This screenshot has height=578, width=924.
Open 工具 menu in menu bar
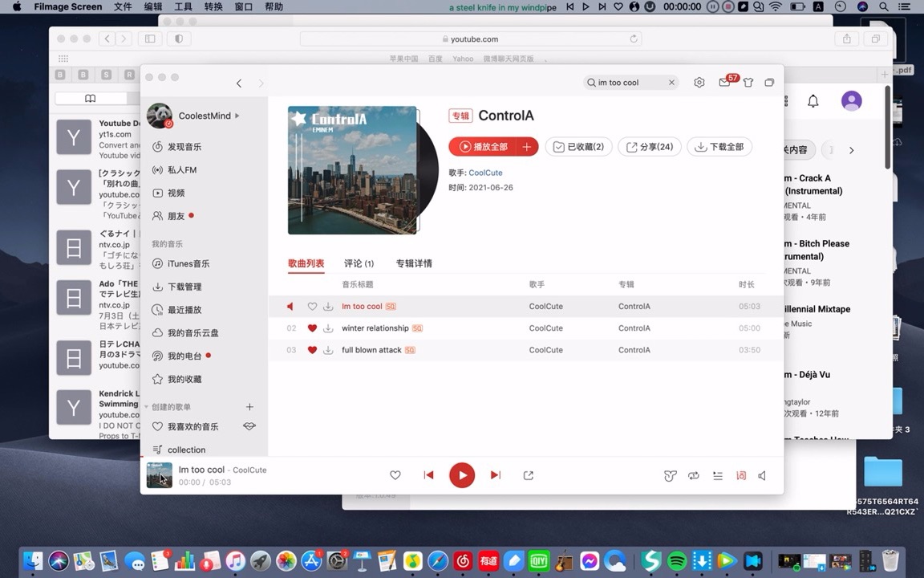[183, 7]
